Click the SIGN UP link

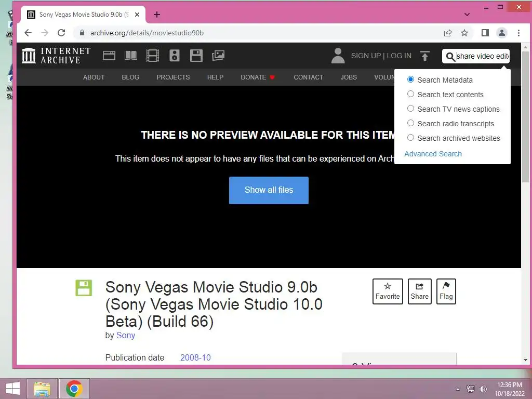366,56
